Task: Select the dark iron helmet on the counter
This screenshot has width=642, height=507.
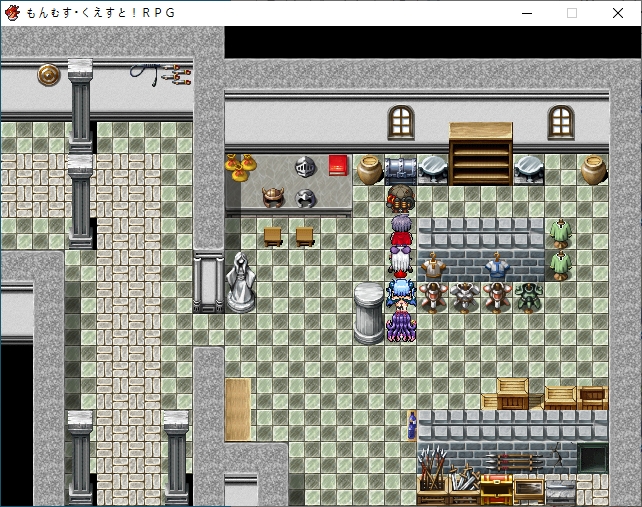Action: pyautogui.click(x=305, y=198)
